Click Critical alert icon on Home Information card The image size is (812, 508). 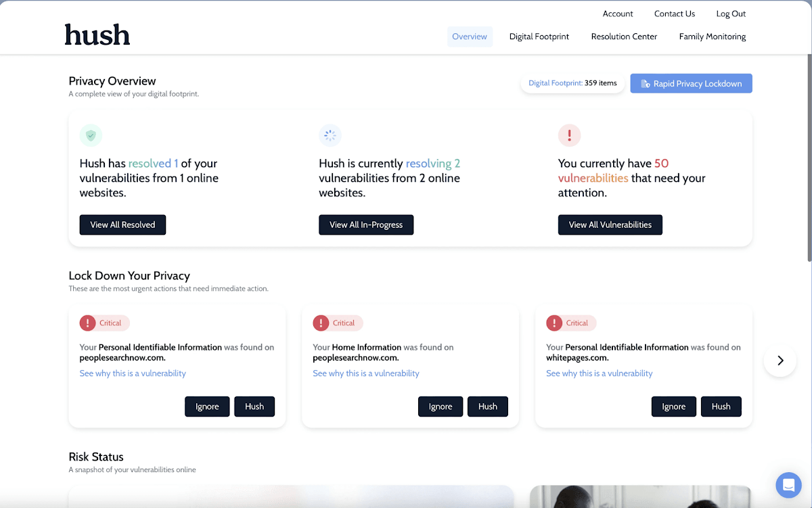point(321,323)
